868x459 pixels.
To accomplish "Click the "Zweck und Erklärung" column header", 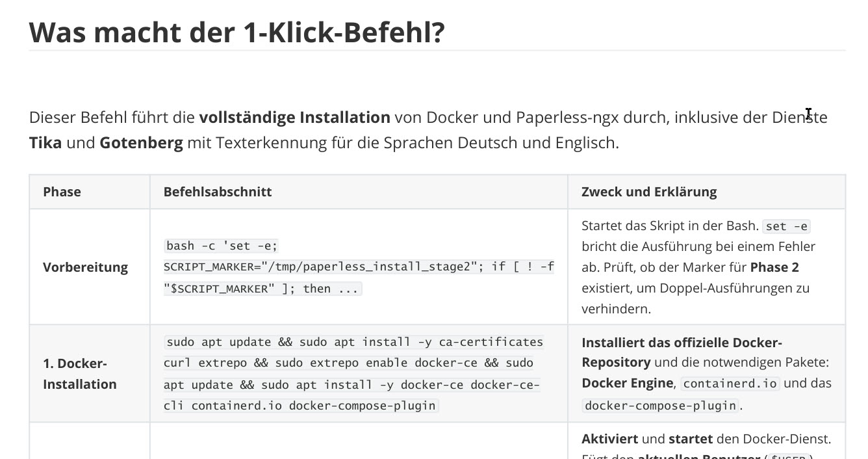I will (x=649, y=192).
